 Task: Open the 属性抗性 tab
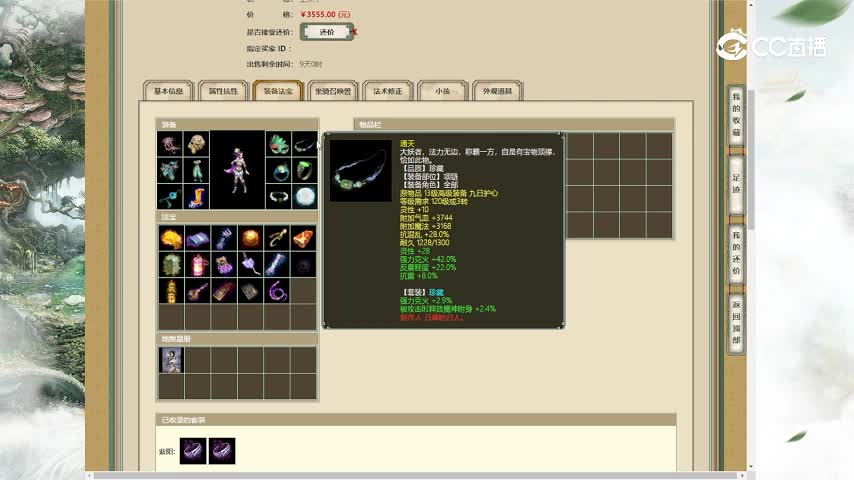coord(223,91)
